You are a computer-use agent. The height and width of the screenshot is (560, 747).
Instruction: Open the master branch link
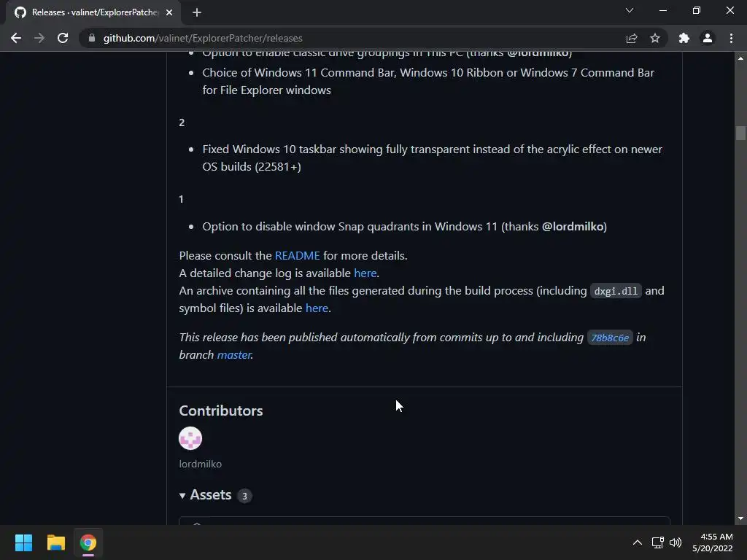(234, 355)
